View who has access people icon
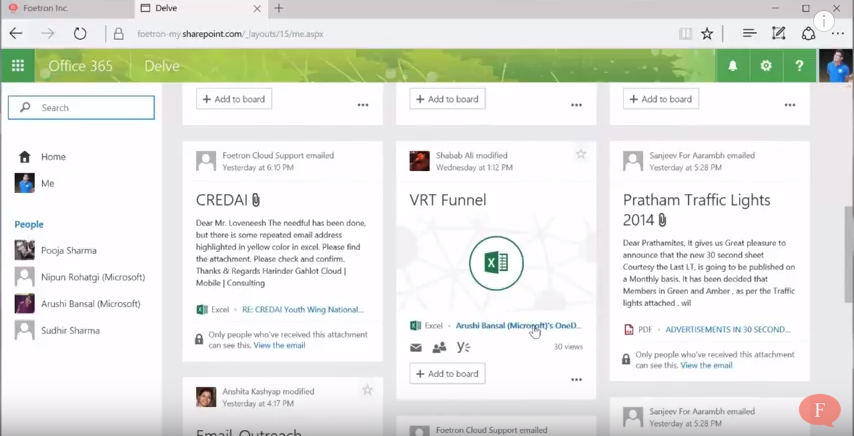This screenshot has height=436, width=854. [x=439, y=347]
